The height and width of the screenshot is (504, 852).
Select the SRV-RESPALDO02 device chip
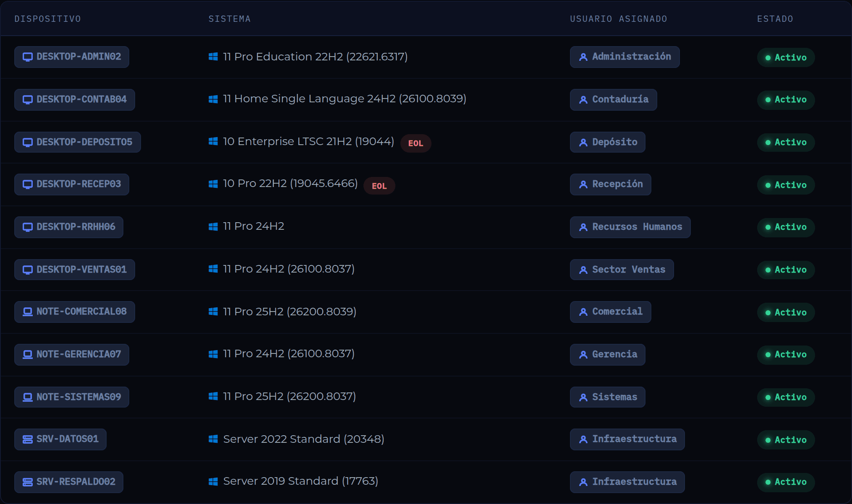click(x=69, y=482)
